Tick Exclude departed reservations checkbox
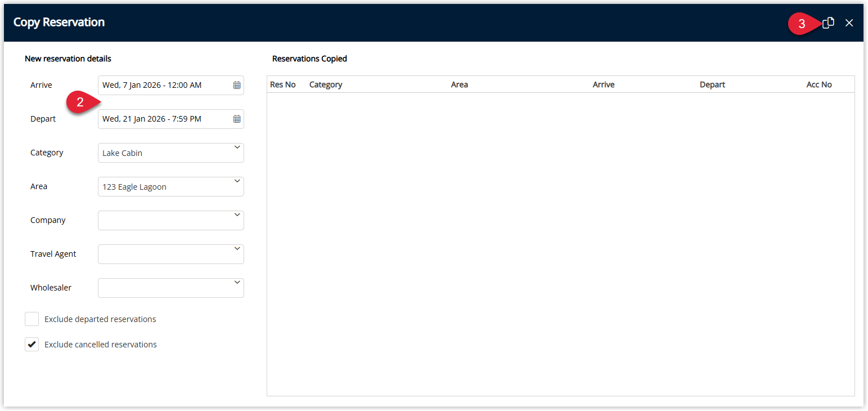This screenshot has height=411, width=868. pos(32,319)
